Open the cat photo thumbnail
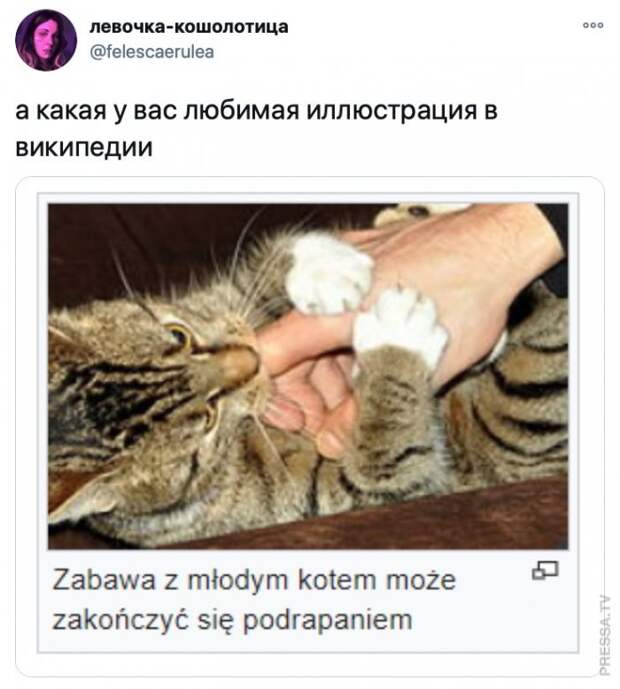The width and height of the screenshot is (620, 689). click(308, 376)
